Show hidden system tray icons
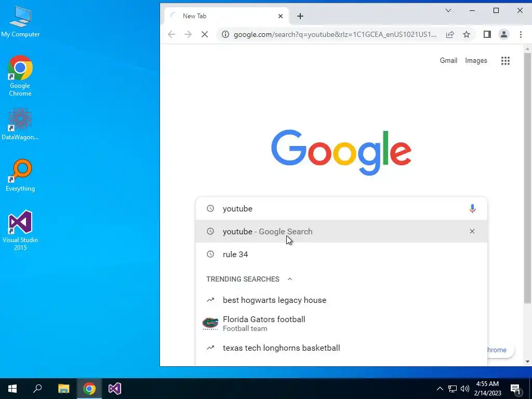The image size is (532, 399). [x=440, y=389]
